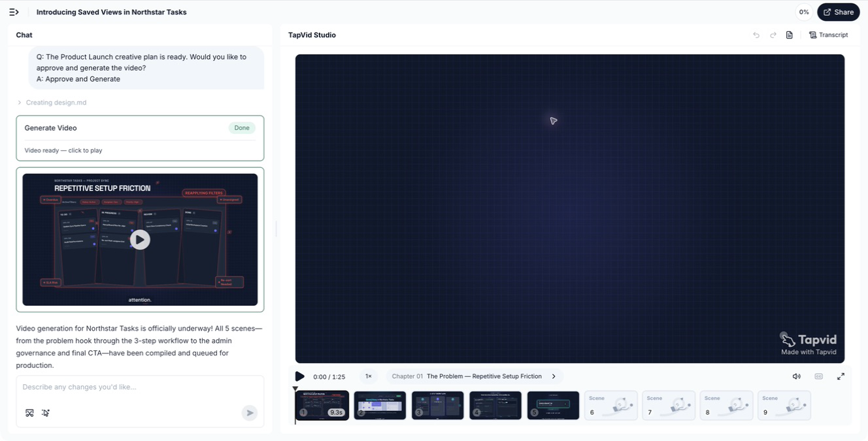Select the Scene 6 placeholder

610,405
